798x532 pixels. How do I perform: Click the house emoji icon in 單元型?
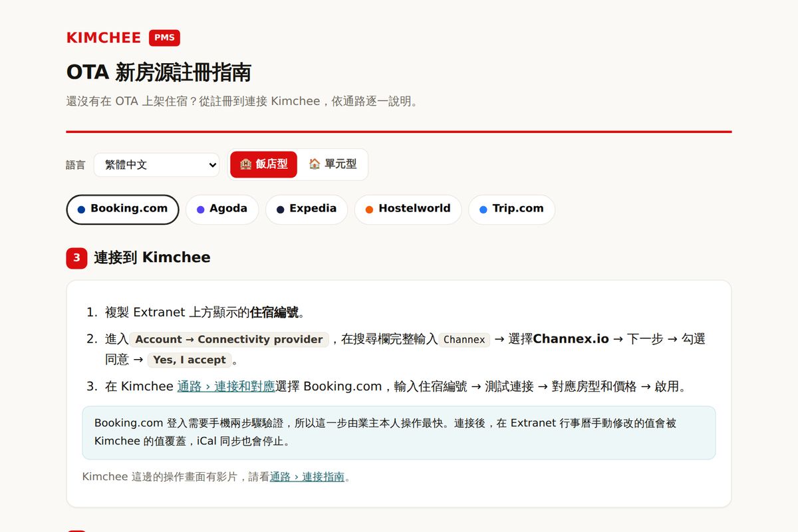(315, 164)
